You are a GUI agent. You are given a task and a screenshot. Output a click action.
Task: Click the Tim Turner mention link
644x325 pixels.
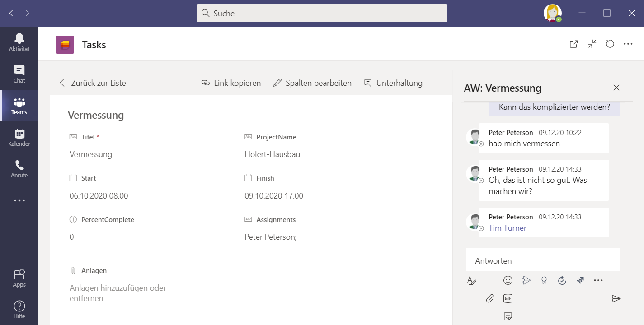[x=508, y=228]
